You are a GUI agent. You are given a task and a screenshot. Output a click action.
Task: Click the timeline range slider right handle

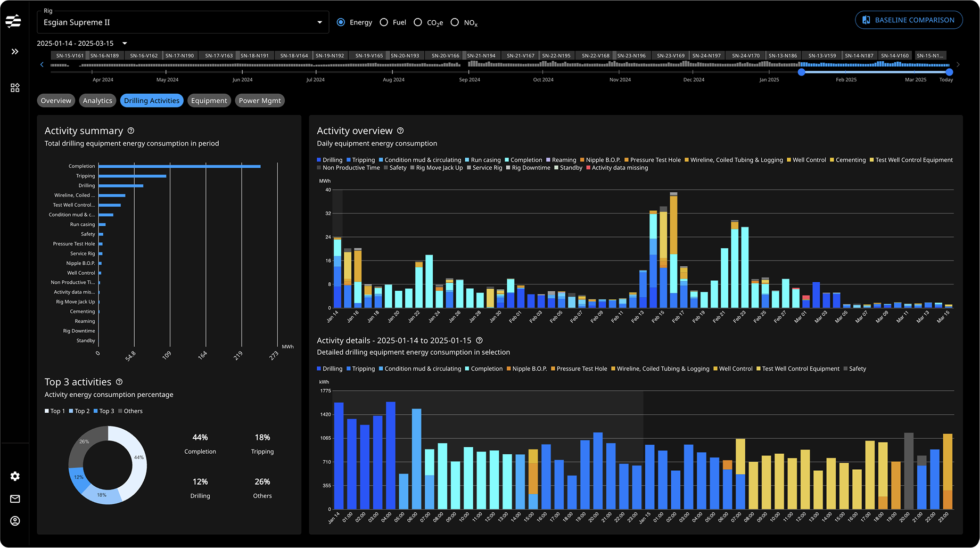click(x=949, y=72)
